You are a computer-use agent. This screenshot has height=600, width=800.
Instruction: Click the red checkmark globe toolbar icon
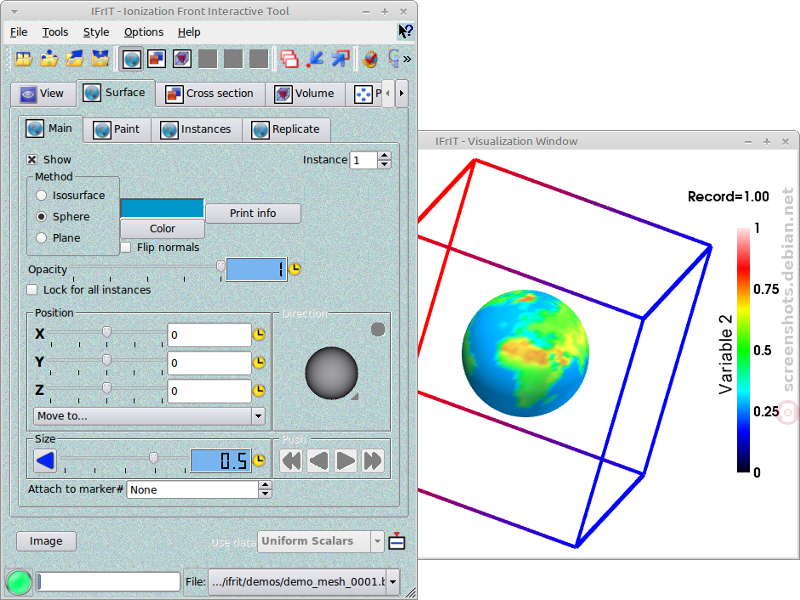point(370,59)
